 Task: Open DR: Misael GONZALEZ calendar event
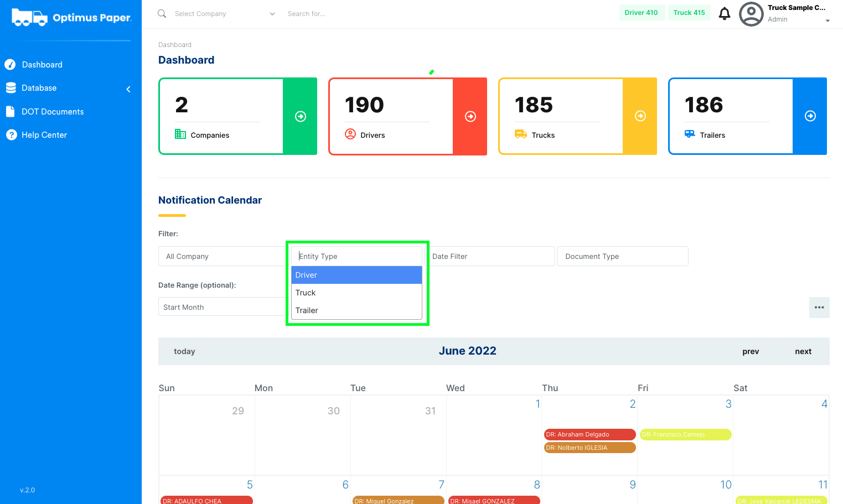(494, 500)
